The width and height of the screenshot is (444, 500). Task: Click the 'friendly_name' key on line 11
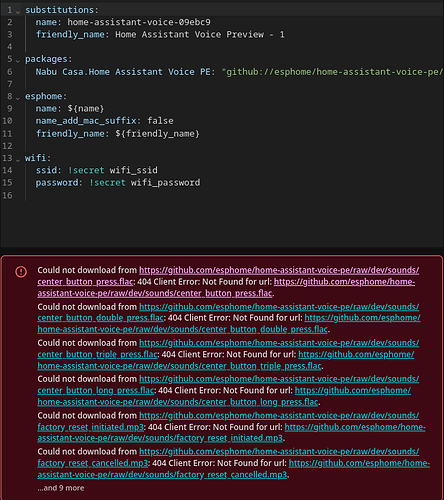(x=70, y=134)
